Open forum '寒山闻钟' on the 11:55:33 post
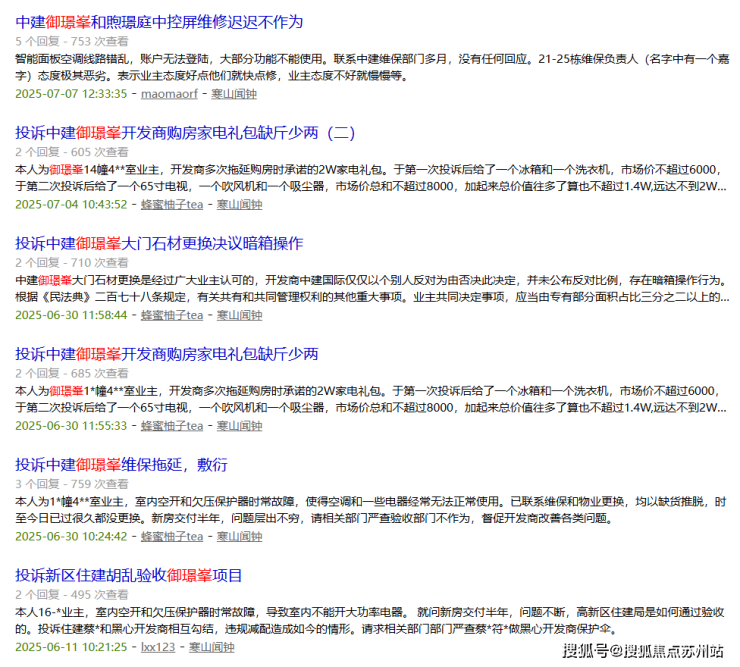 click(x=239, y=426)
